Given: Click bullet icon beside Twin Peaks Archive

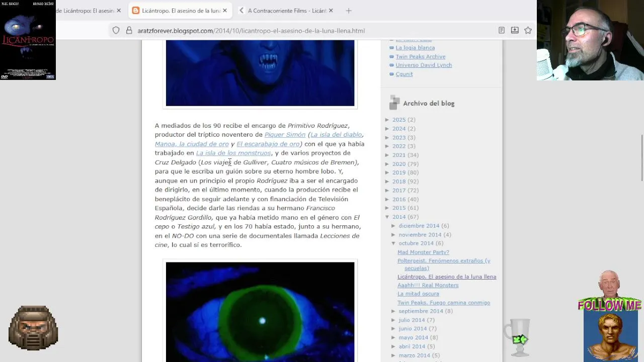Looking at the screenshot, I should pos(391,57).
